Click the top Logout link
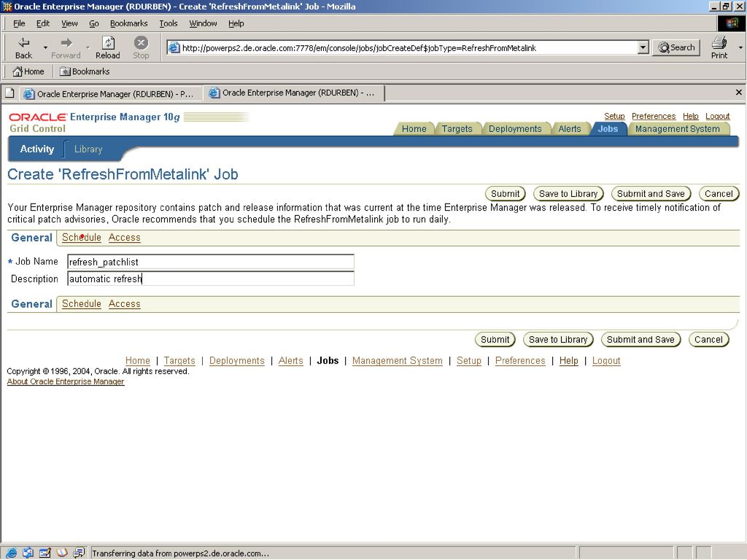 (x=718, y=116)
